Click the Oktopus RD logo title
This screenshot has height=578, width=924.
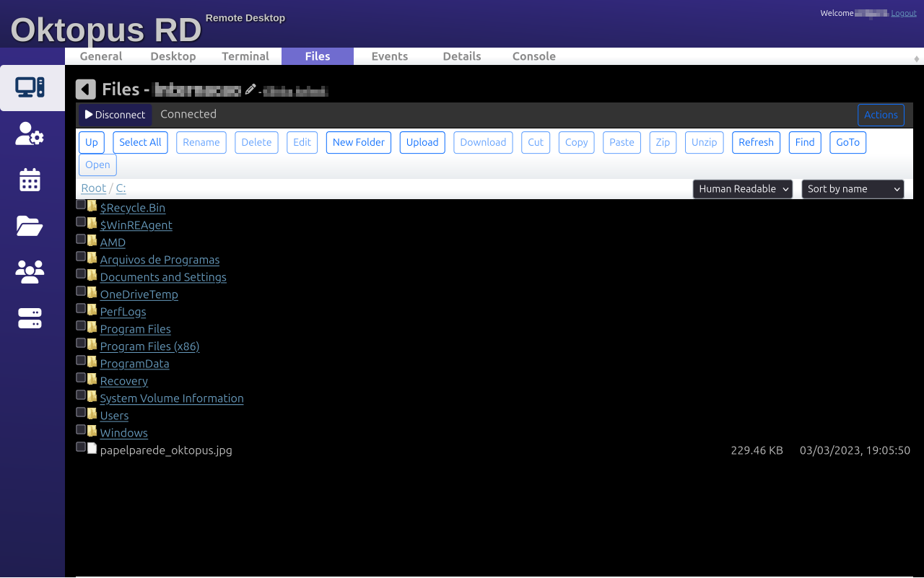106,30
